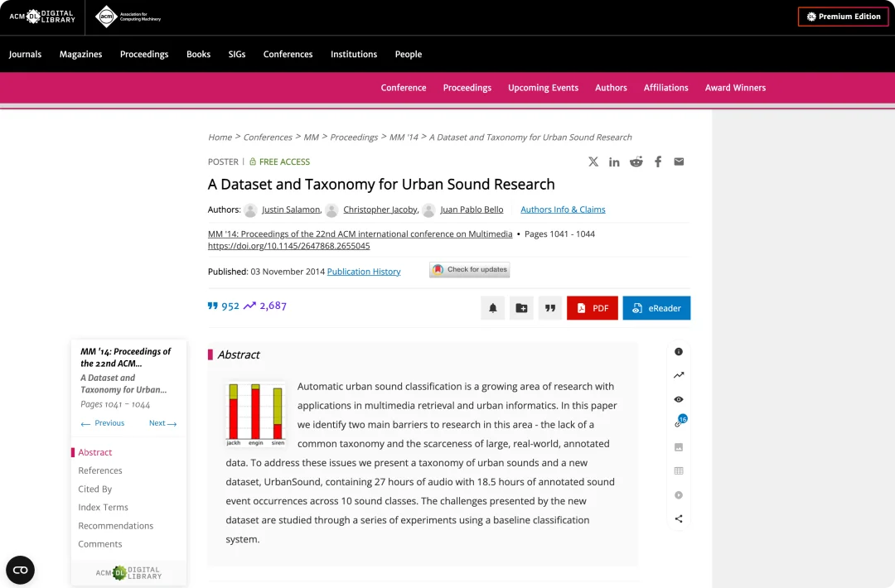
Task: Open the share icon in side rail
Action: tap(678, 519)
